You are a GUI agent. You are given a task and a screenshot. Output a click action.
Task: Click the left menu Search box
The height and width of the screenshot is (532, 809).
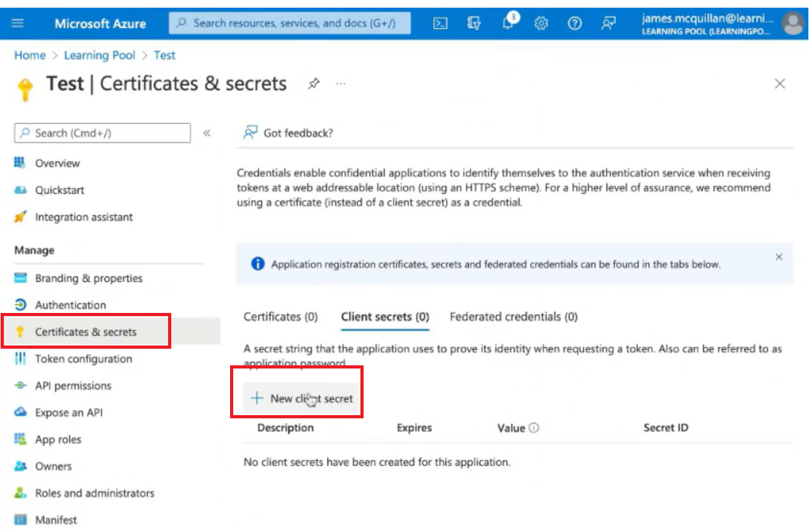pyautogui.click(x=102, y=133)
